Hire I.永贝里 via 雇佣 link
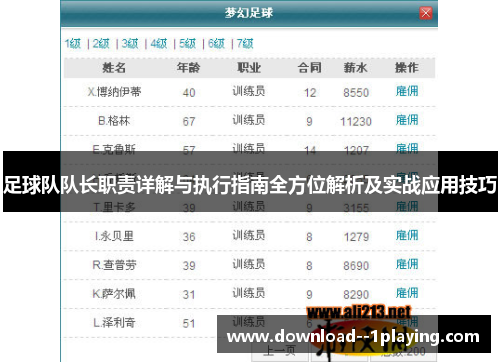500x362 pixels. 407,236
